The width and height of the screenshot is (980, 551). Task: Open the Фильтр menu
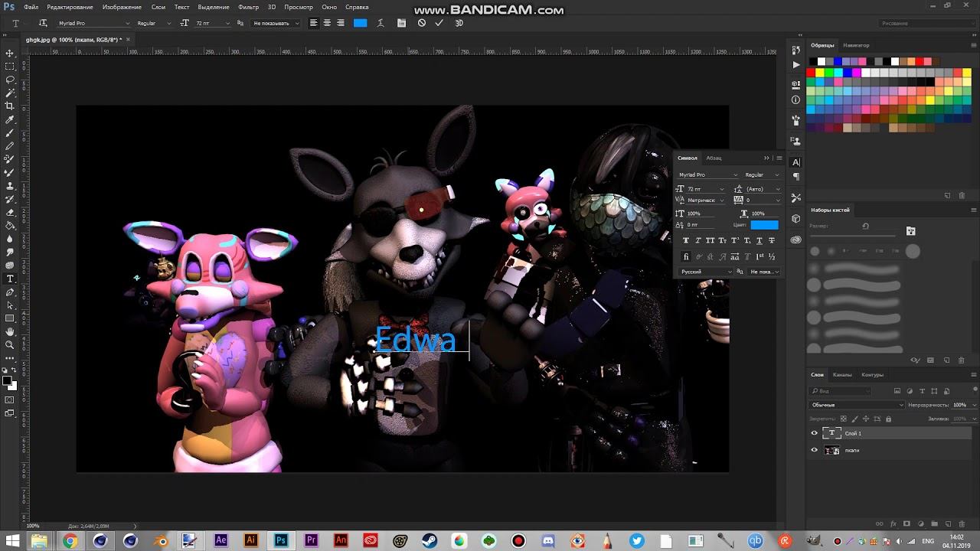248,7
